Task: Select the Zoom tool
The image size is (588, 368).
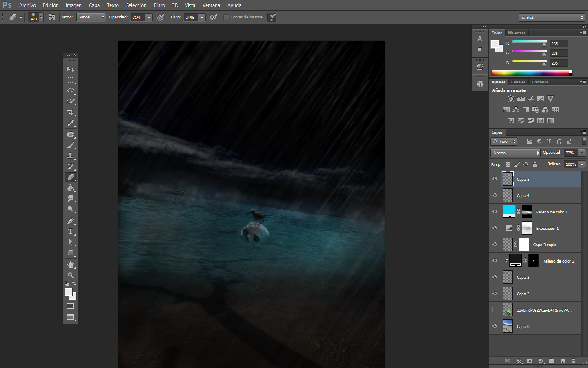Action: click(71, 275)
